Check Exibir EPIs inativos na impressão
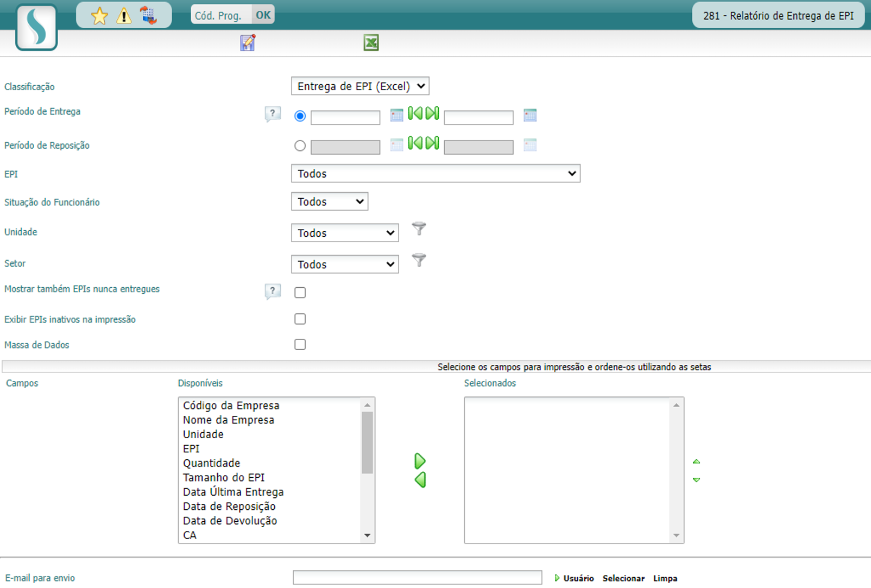Screen dimensions: 871x588 point(300,319)
